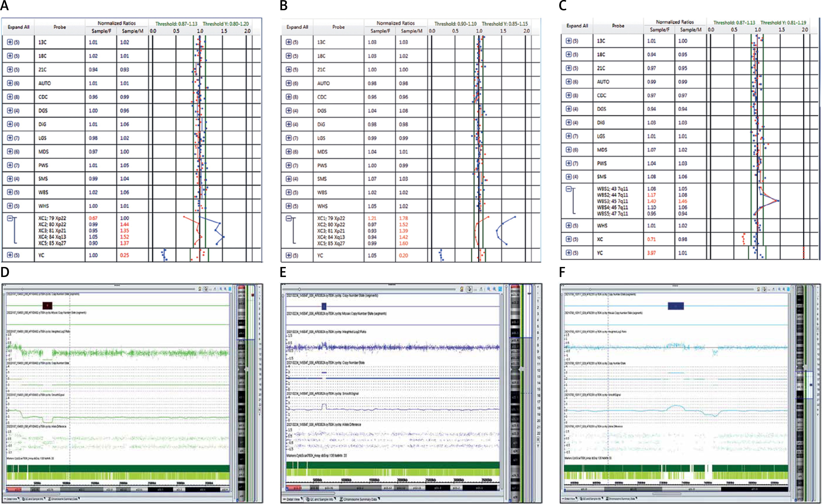Click the zoom-in magnifier in panel E toolbar
The width and height of the screenshot is (822, 504).
(x=488, y=289)
